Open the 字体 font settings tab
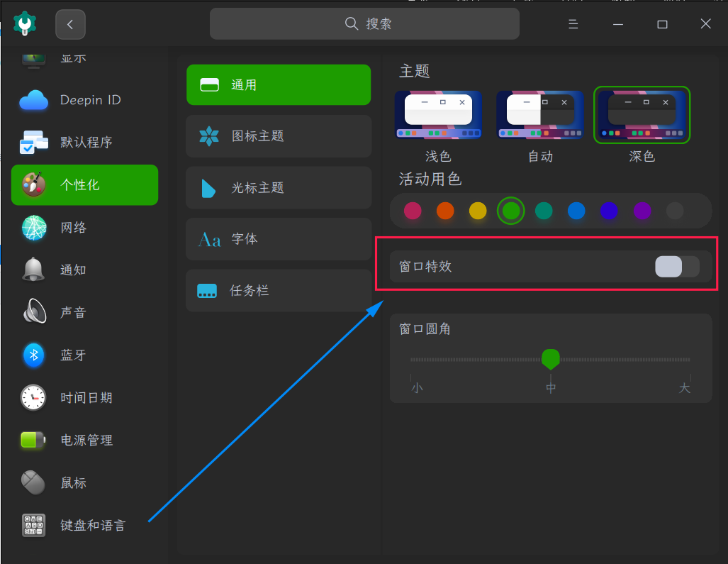 (x=278, y=239)
